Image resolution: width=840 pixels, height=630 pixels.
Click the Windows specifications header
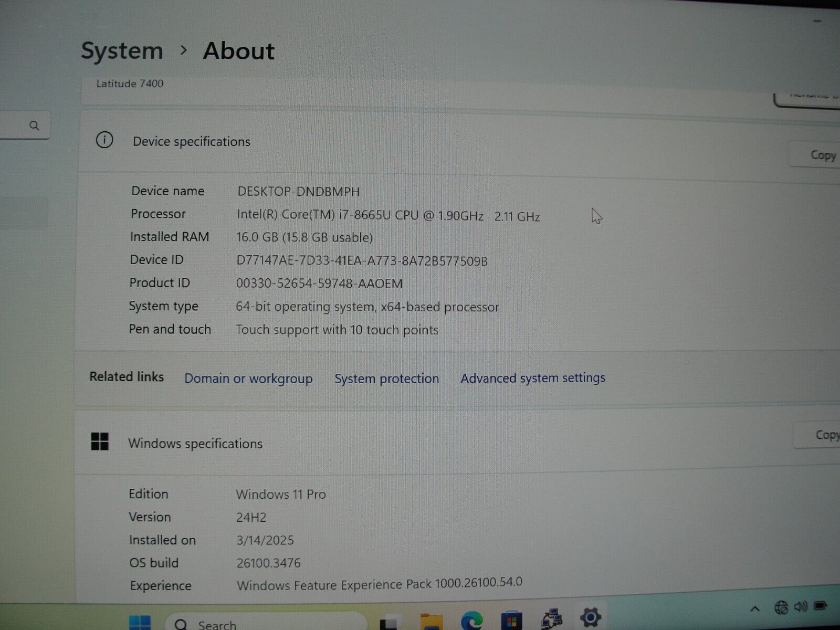pos(195,444)
